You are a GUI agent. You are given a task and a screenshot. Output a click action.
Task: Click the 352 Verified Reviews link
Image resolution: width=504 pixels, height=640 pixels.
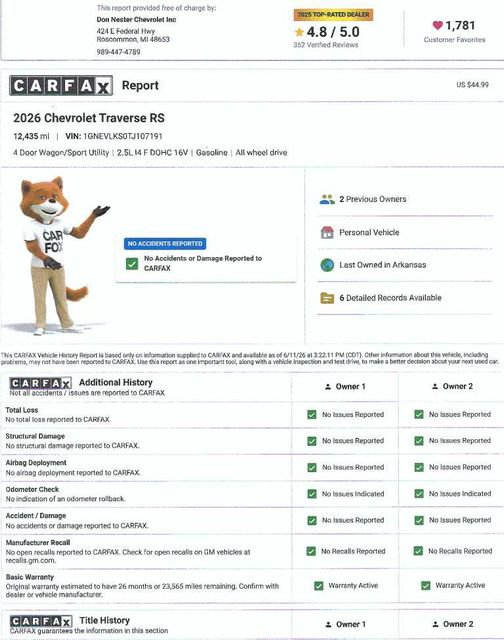(326, 45)
